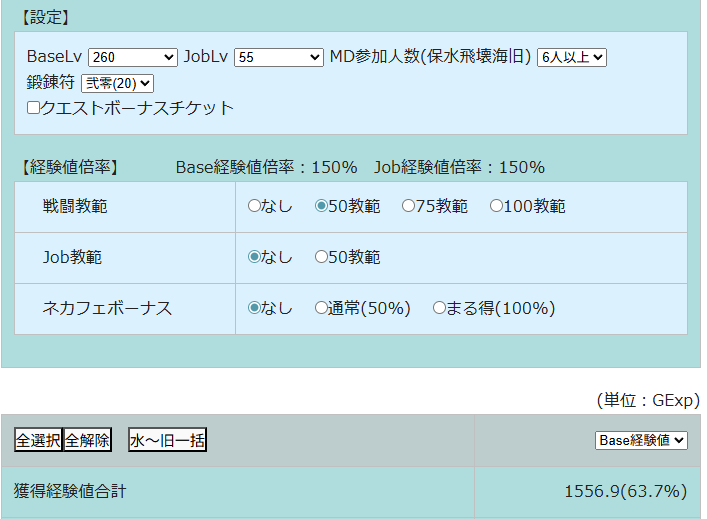Select なし for 戦闘教範
707x519 pixels.
coord(254,206)
